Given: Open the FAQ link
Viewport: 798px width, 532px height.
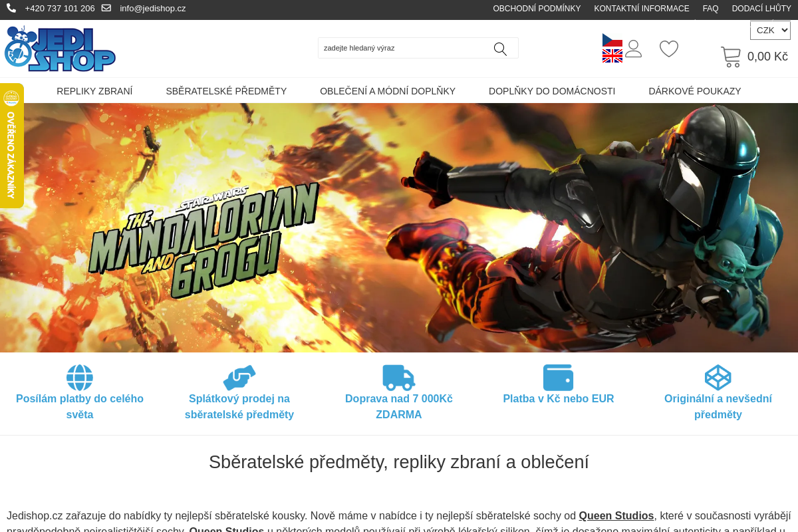Looking at the screenshot, I should (711, 9).
